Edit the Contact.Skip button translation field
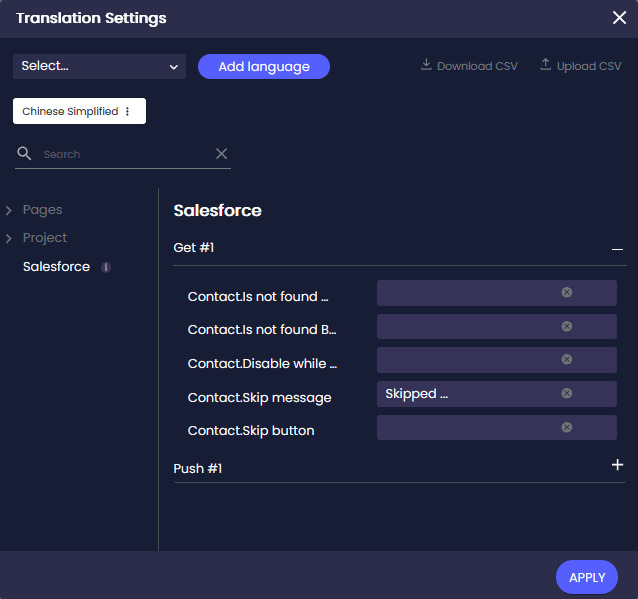 click(x=496, y=427)
